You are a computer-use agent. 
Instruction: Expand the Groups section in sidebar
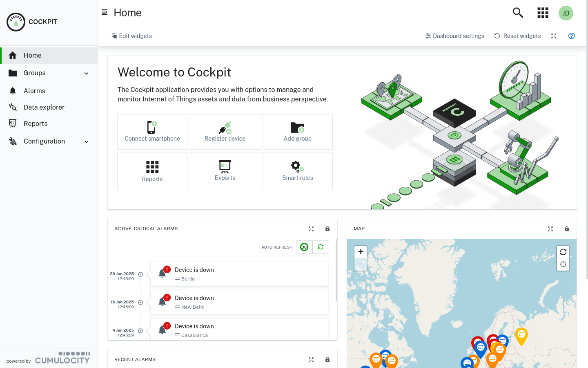pyautogui.click(x=86, y=73)
